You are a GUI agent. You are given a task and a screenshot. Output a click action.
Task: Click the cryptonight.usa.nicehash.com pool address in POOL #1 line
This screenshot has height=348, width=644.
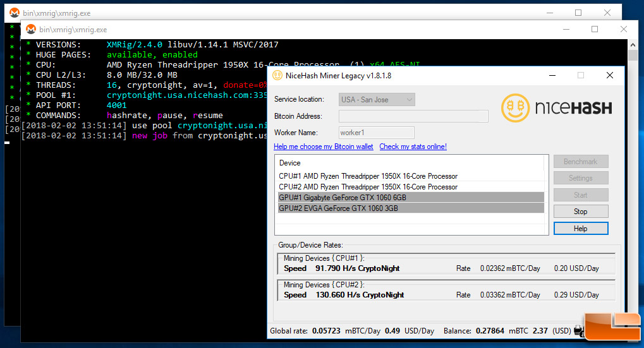point(187,95)
